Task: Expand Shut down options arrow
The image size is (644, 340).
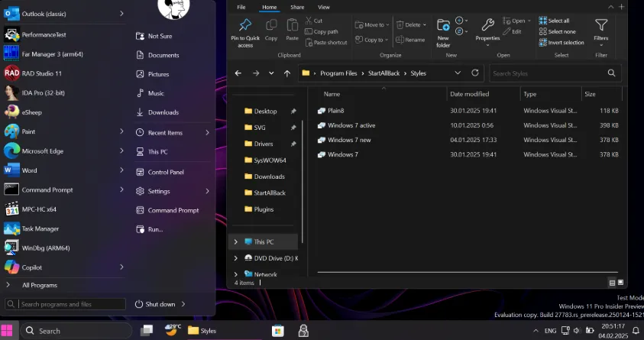Action: 183,304
